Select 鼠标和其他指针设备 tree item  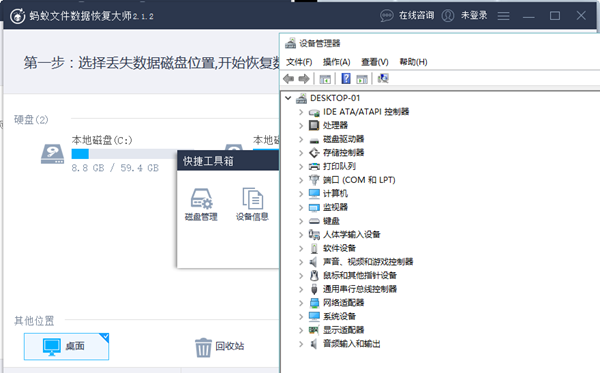click(x=360, y=275)
